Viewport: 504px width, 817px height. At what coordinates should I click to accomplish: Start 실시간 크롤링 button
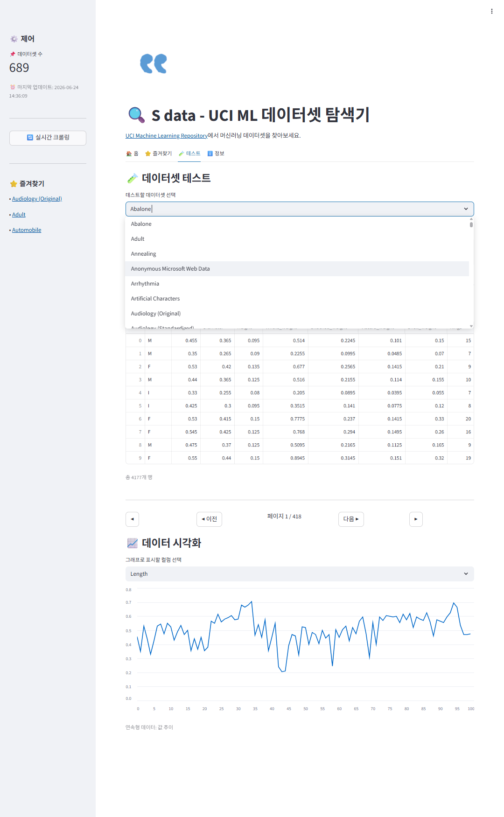click(48, 138)
